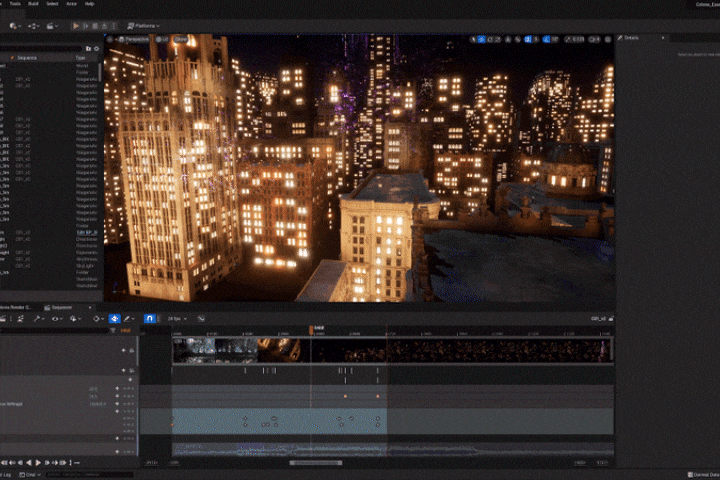Change the 24 fps frame rate dropdown
The height and width of the screenshot is (480, 720).
point(177,319)
